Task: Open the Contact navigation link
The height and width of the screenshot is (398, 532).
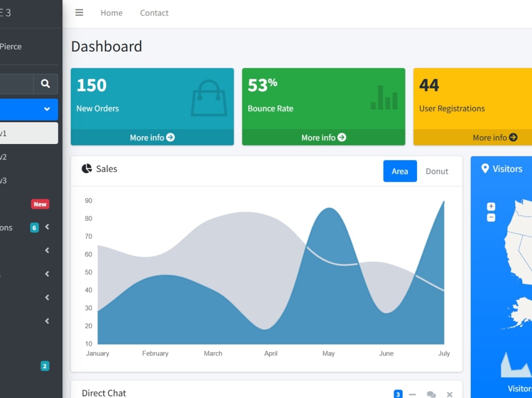Action: (154, 13)
